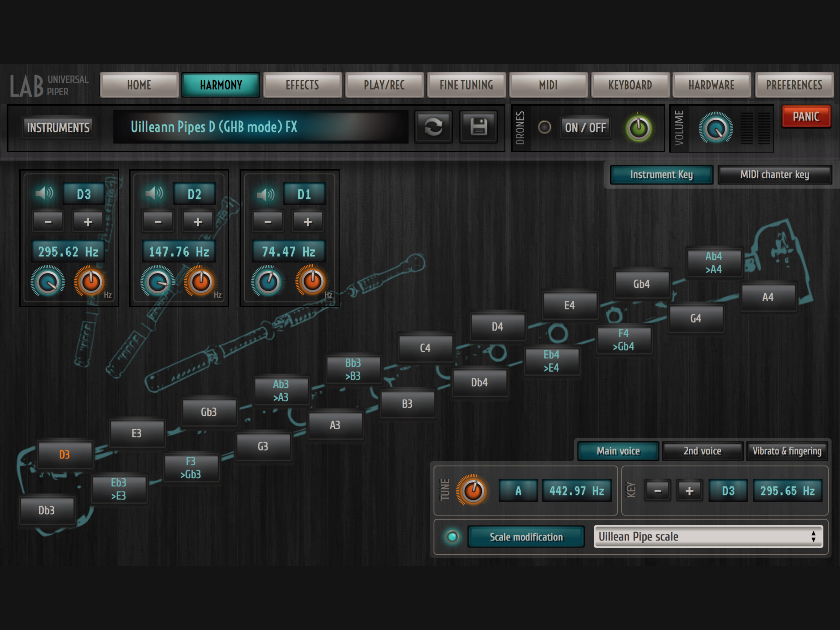Click the D3 drone orange Hz knob
The width and height of the screenshot is (840, 630).
click(91, 282)
